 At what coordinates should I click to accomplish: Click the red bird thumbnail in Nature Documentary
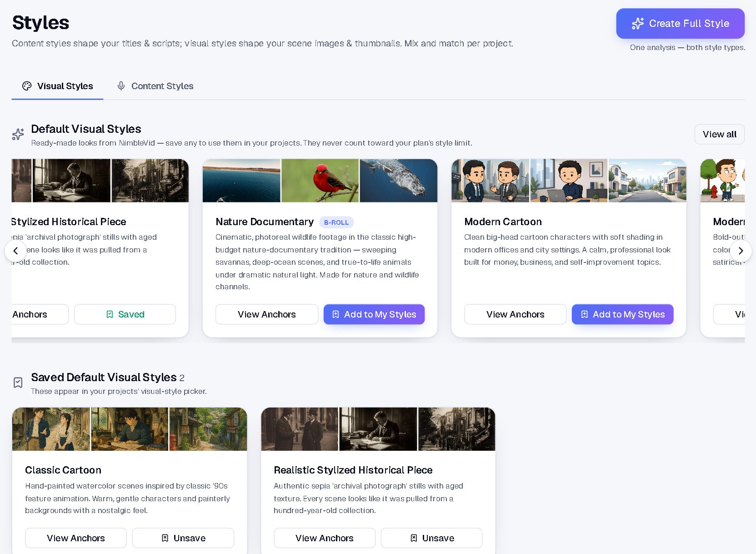320,181
